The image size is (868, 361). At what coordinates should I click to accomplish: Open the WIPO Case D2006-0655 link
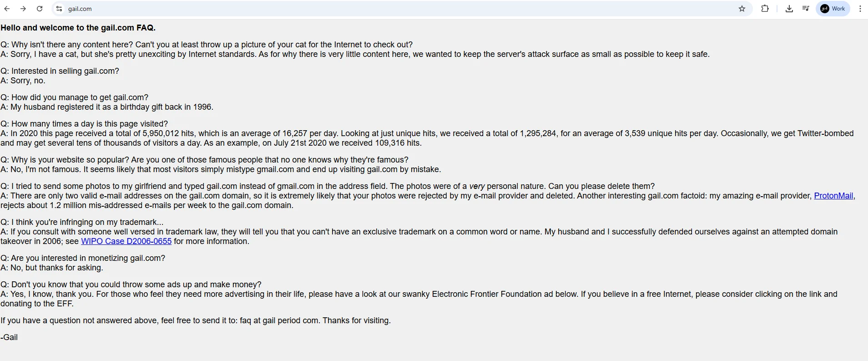(126, 241)
